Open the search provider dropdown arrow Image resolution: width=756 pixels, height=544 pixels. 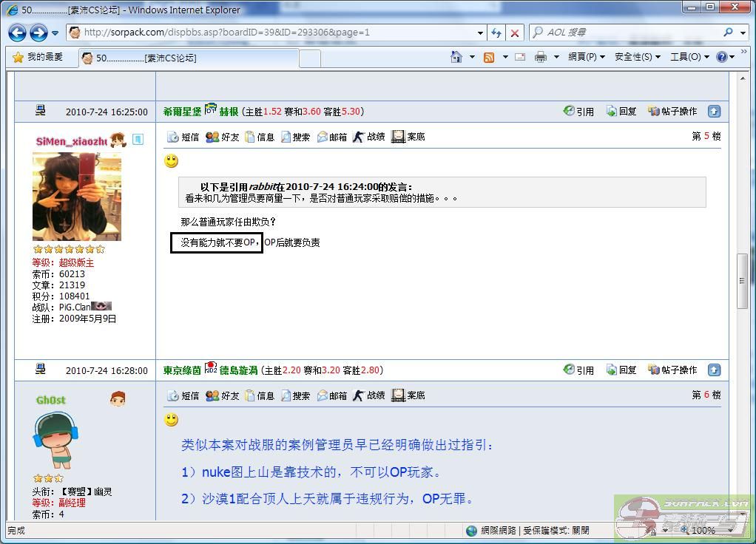742,33
